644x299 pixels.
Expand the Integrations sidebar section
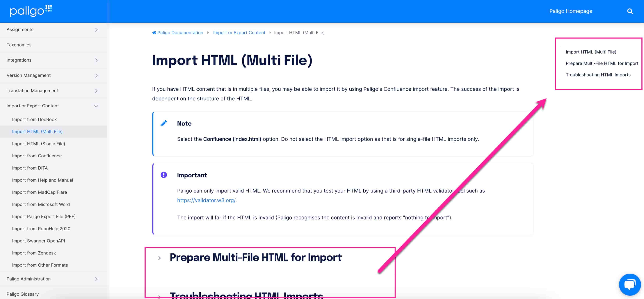96,60
